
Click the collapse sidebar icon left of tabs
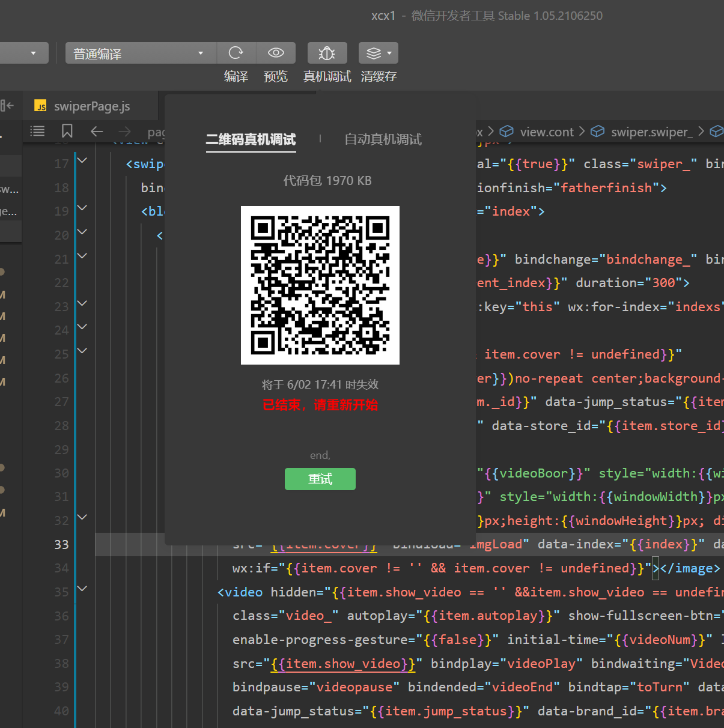tap(7, 106)
